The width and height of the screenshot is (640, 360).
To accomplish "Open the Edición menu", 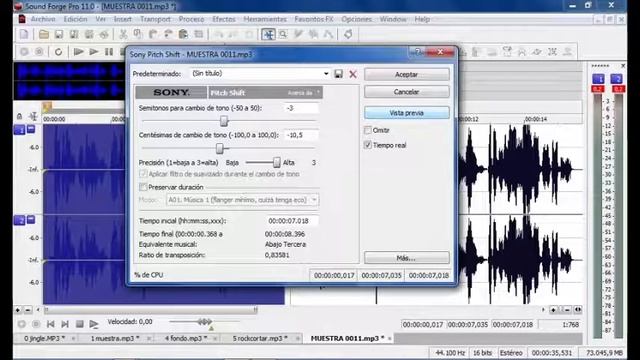I will point(75,19).
